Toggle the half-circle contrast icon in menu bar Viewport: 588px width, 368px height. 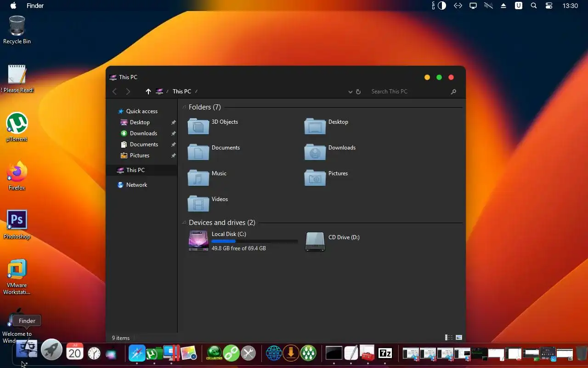(441, 6)
